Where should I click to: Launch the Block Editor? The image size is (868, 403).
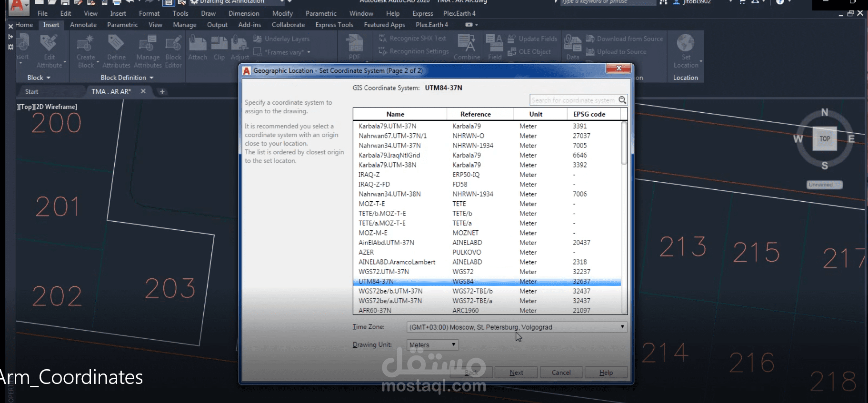click(173, 51)
